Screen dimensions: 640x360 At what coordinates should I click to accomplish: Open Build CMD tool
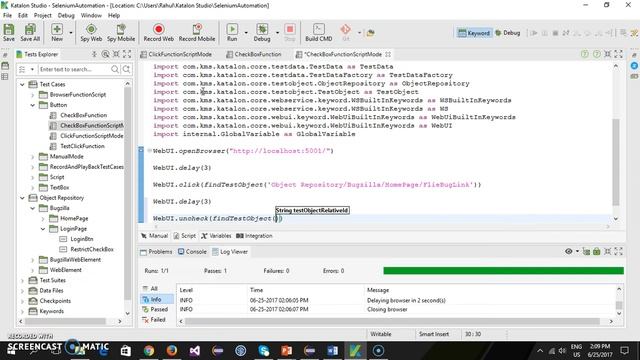point(318,32)
